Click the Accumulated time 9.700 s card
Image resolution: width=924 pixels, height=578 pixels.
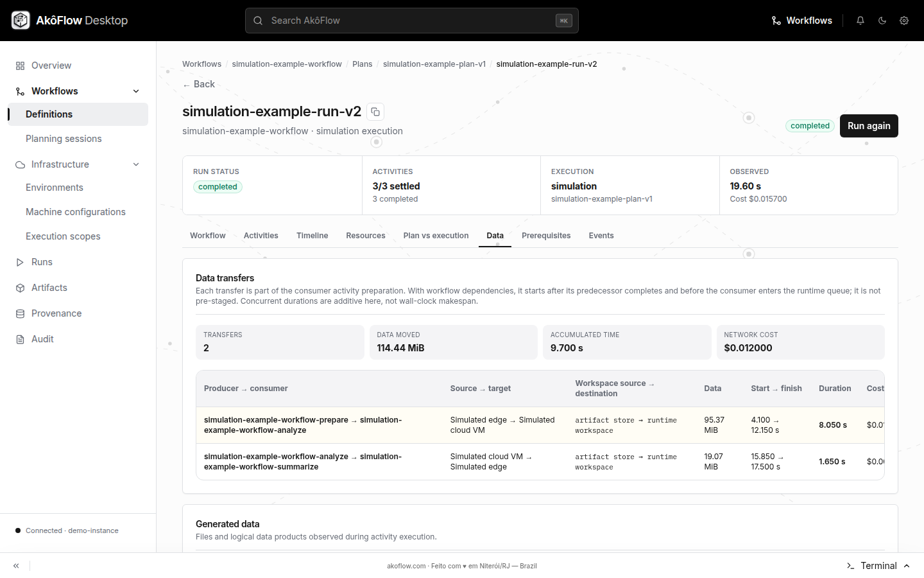pyautogui.click(x=627, y=342)
